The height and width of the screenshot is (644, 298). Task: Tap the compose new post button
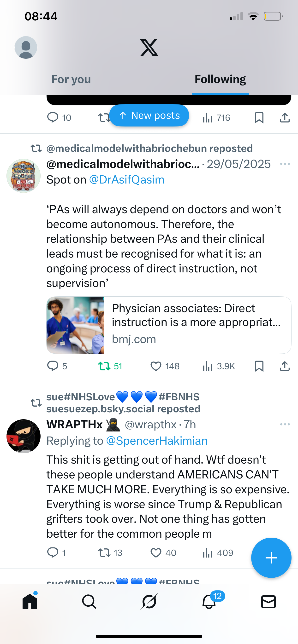(x=271, y=558)
